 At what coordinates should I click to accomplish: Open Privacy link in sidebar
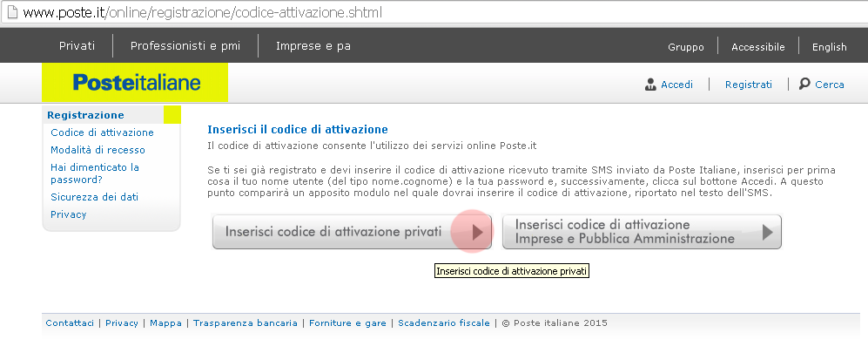pos(68,214)
